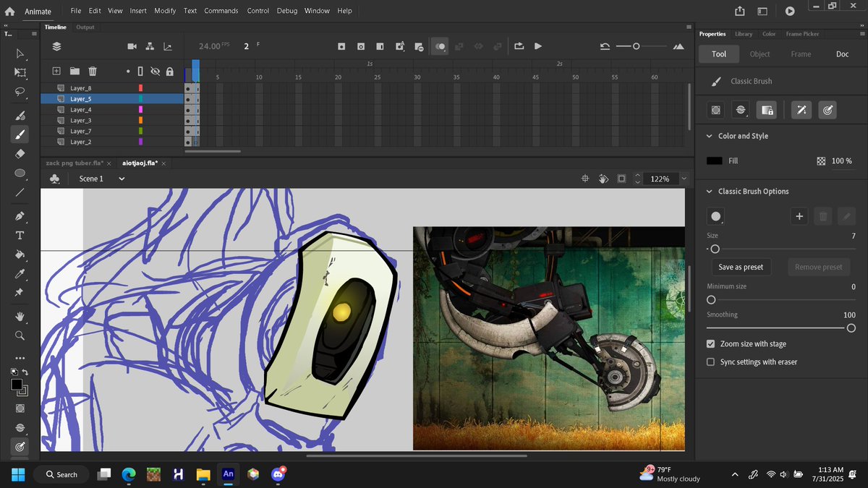Add a camera to the timeline
This screenshot has height=488, width=868.
[132, 46]
